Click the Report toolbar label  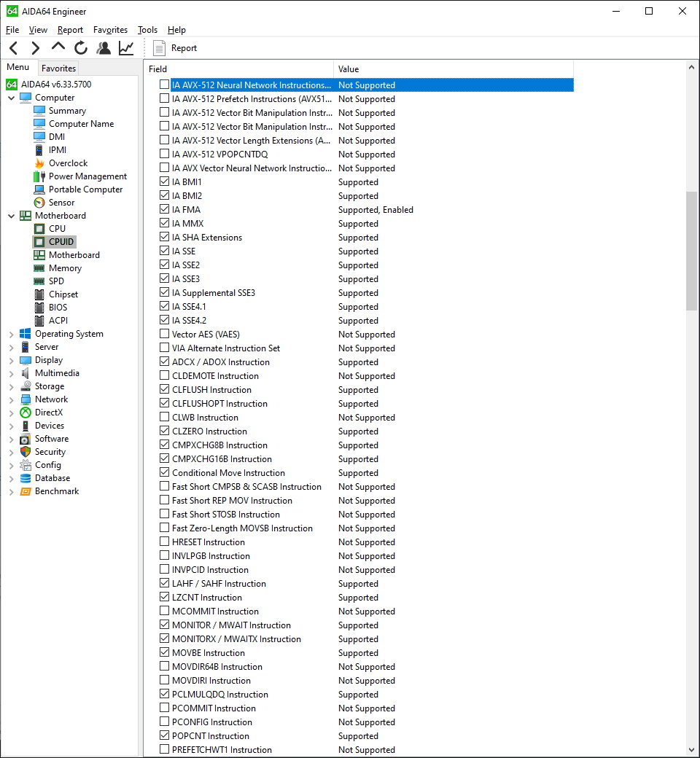coord(184,48)
